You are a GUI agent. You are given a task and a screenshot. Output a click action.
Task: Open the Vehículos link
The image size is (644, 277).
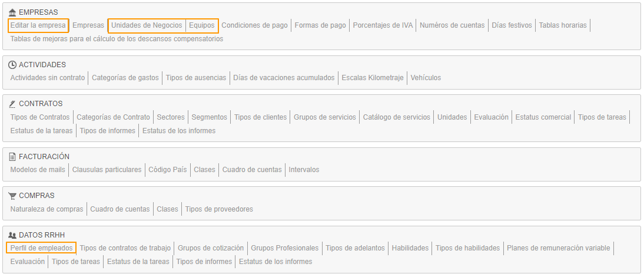tap(426, 78)
